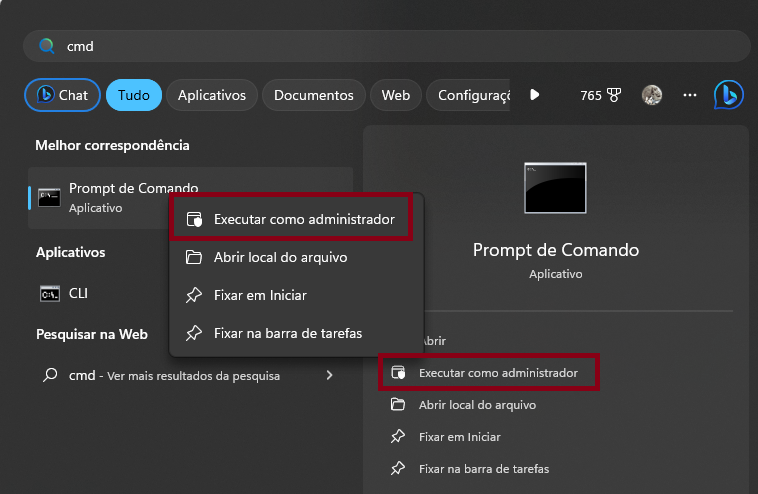758x494 pixels.
Task: Show more filter tabs with arrow
Action: pyautogui.click(x=534, y=95)
